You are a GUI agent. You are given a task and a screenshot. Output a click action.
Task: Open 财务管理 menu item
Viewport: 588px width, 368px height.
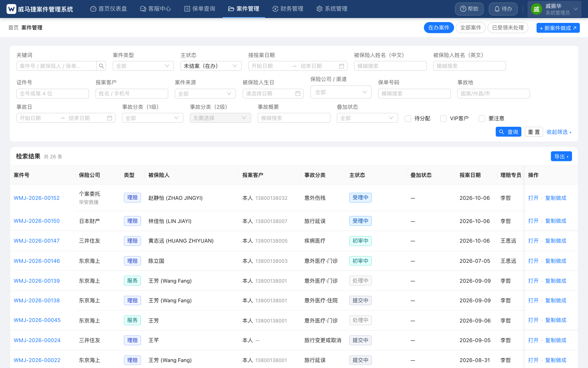(288, 9)
